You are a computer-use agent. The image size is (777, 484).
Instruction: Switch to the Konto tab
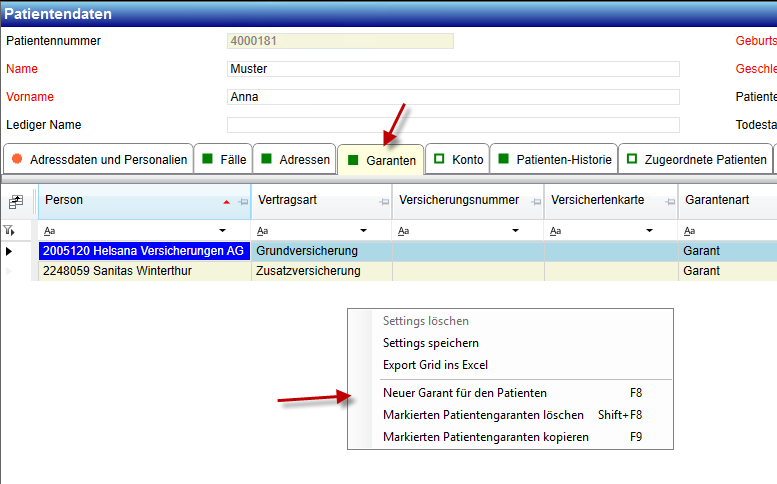(457, 159)
